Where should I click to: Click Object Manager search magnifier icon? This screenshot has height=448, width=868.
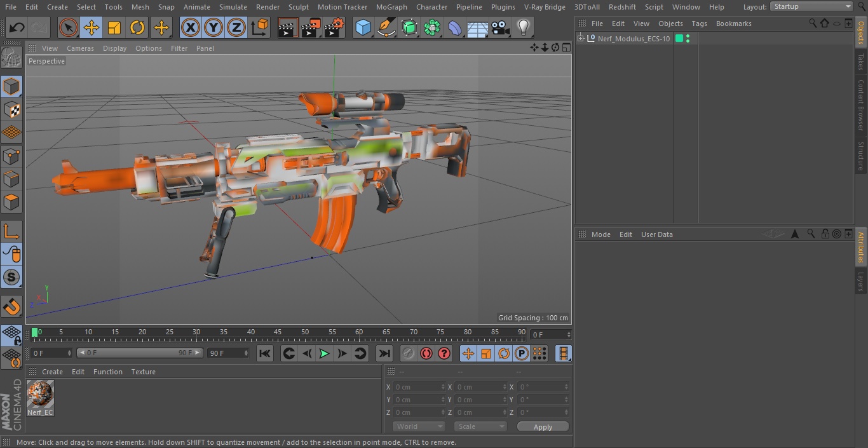[x=813, y=23]
